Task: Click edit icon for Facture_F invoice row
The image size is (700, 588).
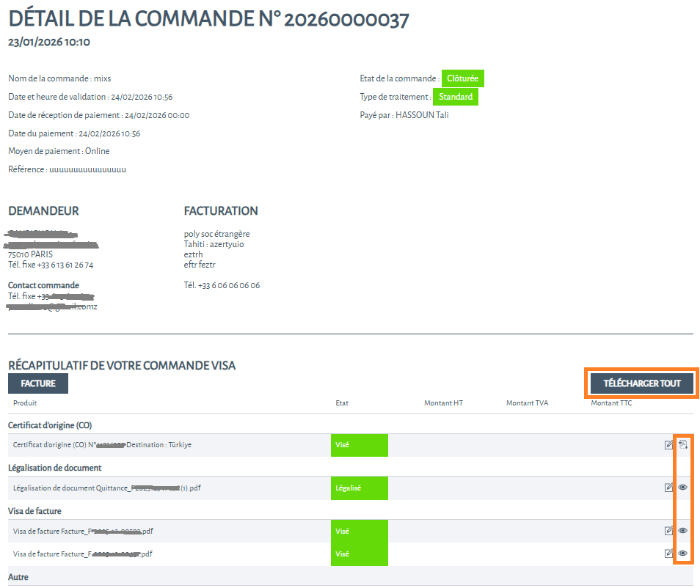Action: pyautogui.click(x=668, y=554)
